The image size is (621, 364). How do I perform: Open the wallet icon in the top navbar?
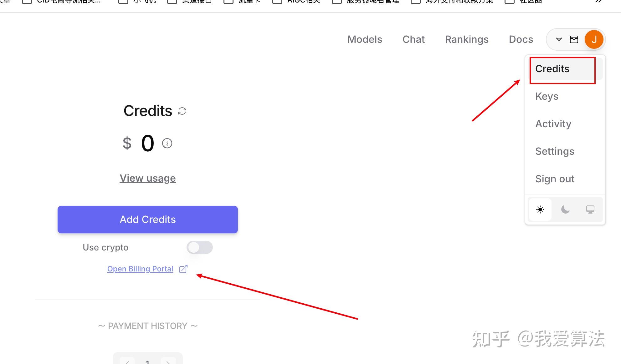click(574, 39)
